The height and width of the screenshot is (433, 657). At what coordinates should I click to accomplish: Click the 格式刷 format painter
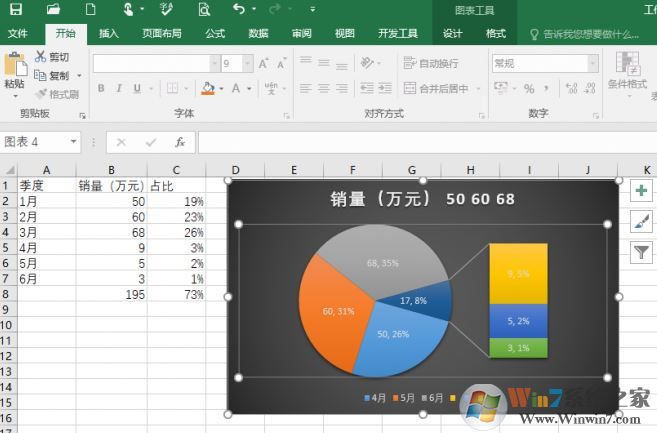pos(57,94)
